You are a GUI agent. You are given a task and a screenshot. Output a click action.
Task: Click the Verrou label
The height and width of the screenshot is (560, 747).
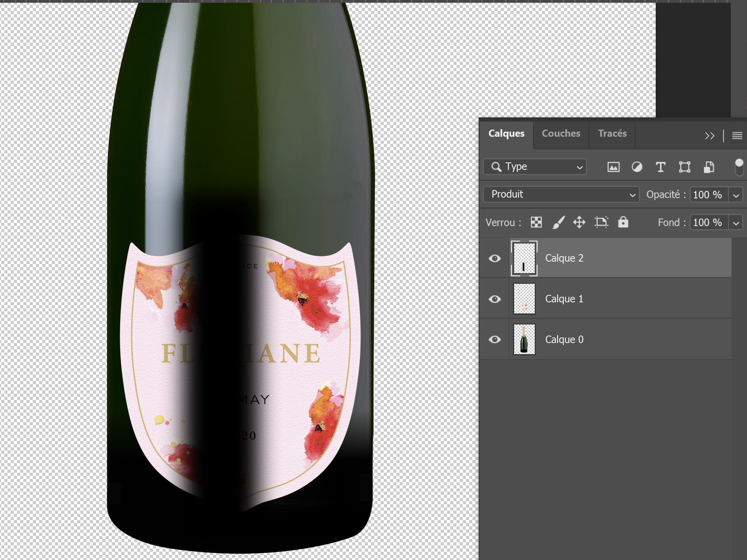pos(503,223)
